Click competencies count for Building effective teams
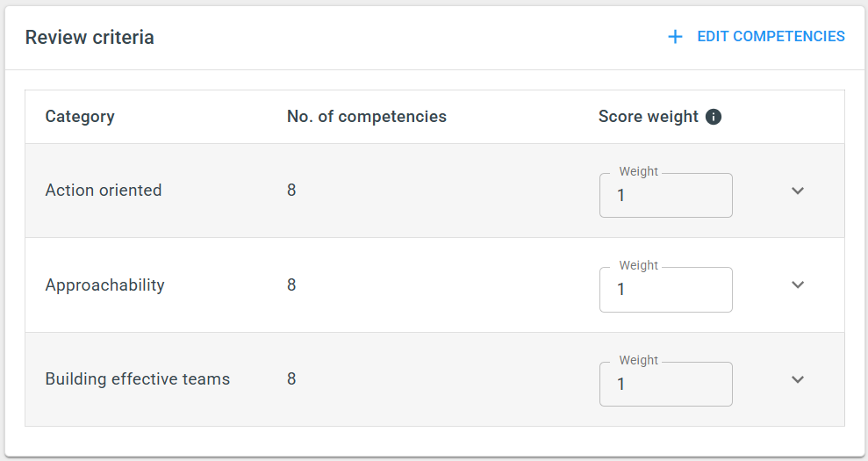 click(x=291, y=379)
